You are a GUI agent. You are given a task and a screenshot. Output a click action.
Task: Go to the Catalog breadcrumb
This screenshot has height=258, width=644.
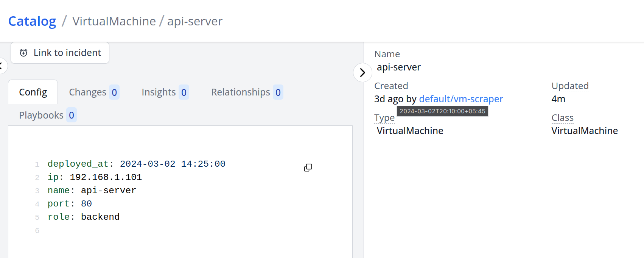point(32,21)
